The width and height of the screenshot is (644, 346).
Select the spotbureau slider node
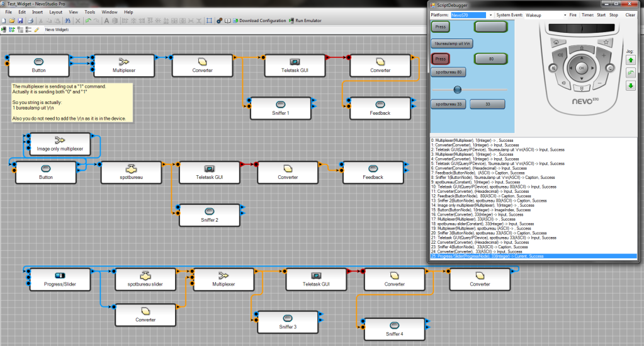[x=145, y=279]
